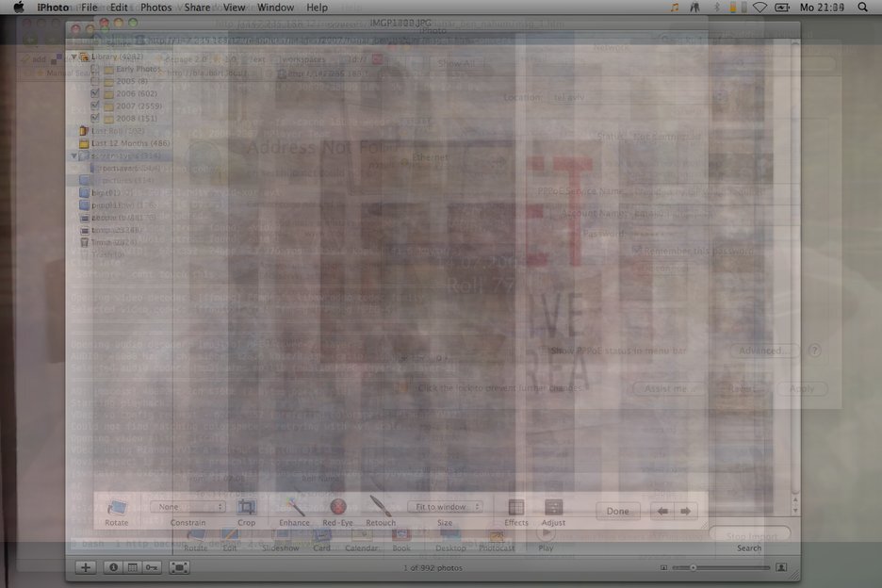
Task: Click the Assist me... button
Action: point(669,389)
